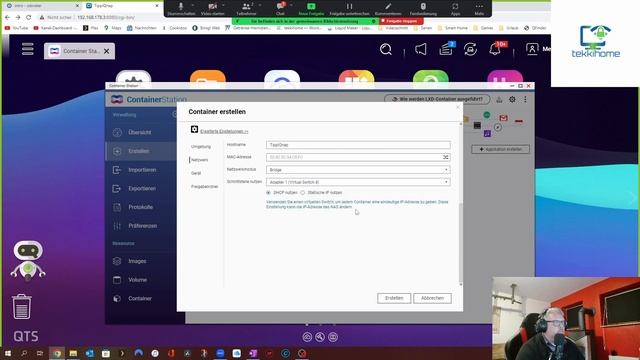
Task: Open the QTS main hamburger menu
Action: pyautogui.click(x=27, y=49)
